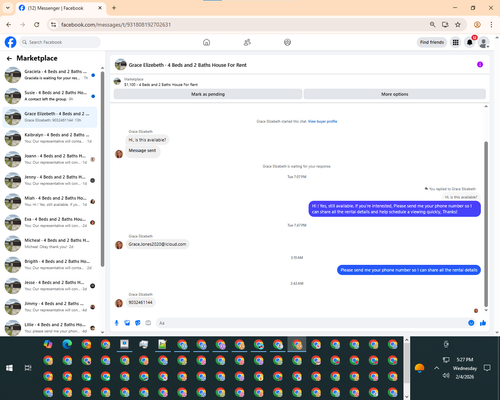The width and height of the screenshot is (500, 400).
Task: View site information icon in address bar
Action: (x=53, y=25)
